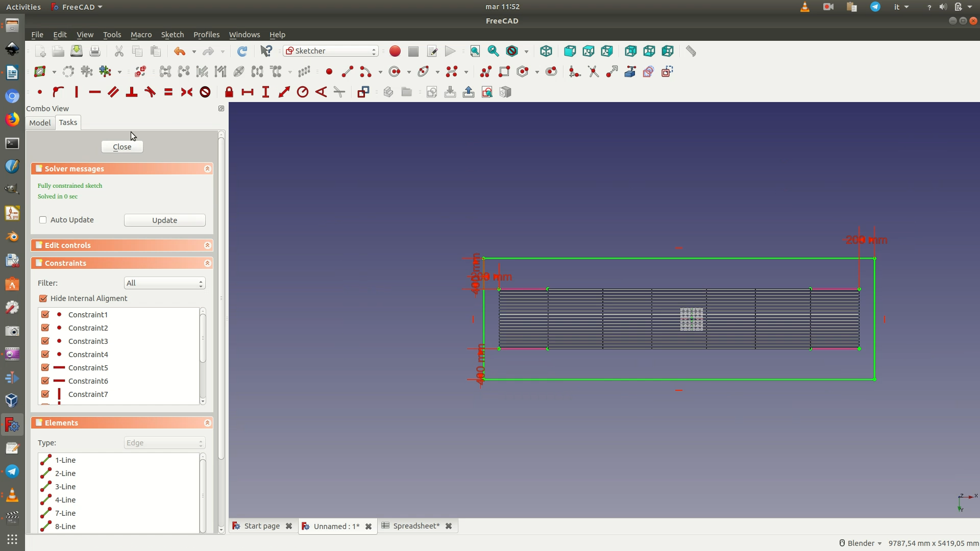Open the Sketcher workbench dropdown
This screenshot has height=551, width=980.
331,51
